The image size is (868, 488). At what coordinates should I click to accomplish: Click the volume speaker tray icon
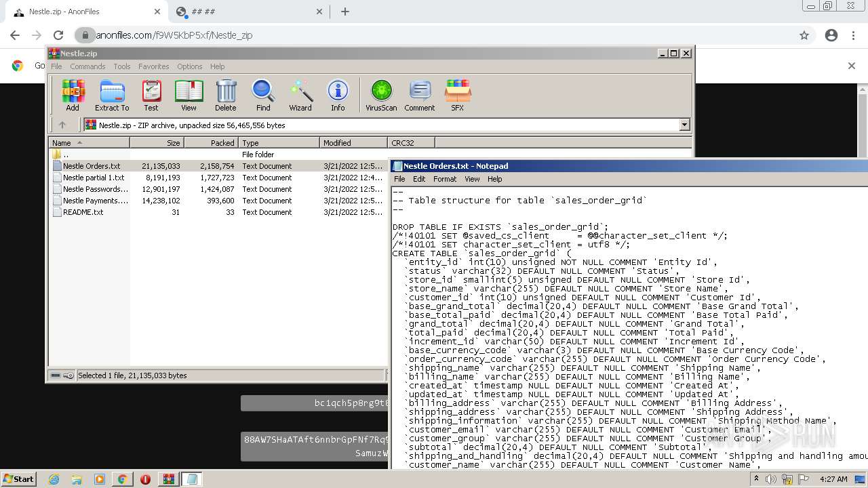pos(771,479)
